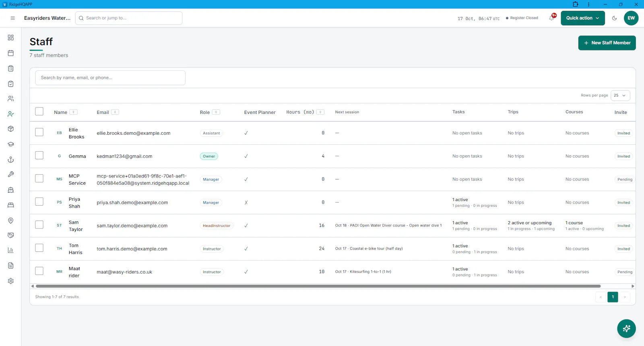Open the inventory box icon in sidebar
Image resolution: width=644 pixels, height=346 pixels.
[x=11, y=129]
